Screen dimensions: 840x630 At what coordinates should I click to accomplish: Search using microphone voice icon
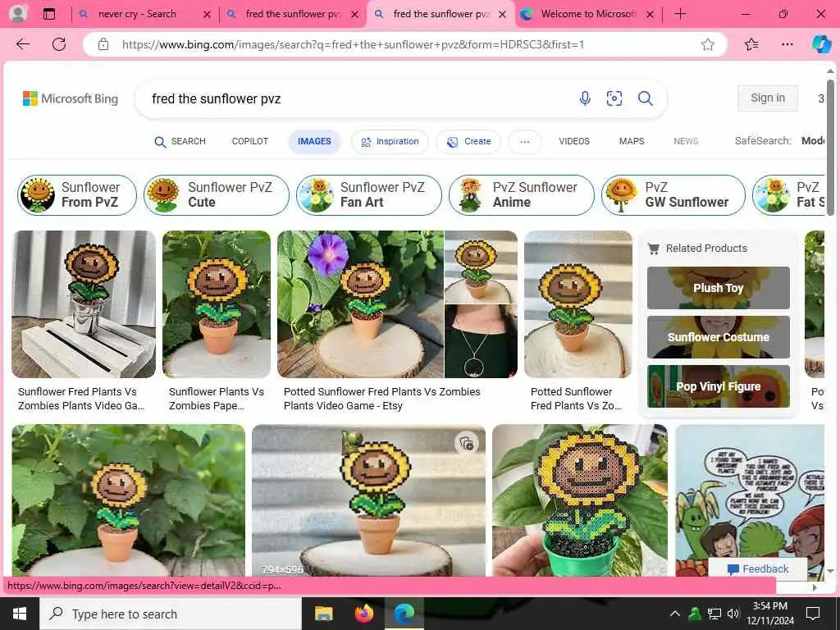[585, 98]
